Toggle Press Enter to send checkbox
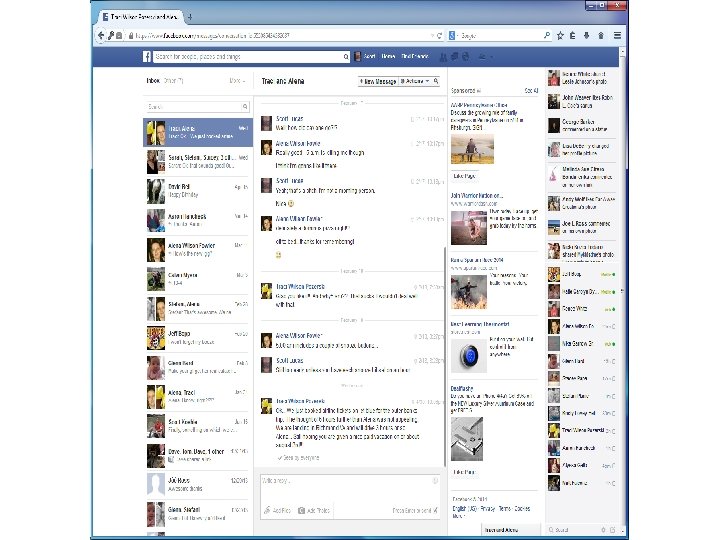The height and width of the screenshot is (540, 720). (x=435, y=510)
